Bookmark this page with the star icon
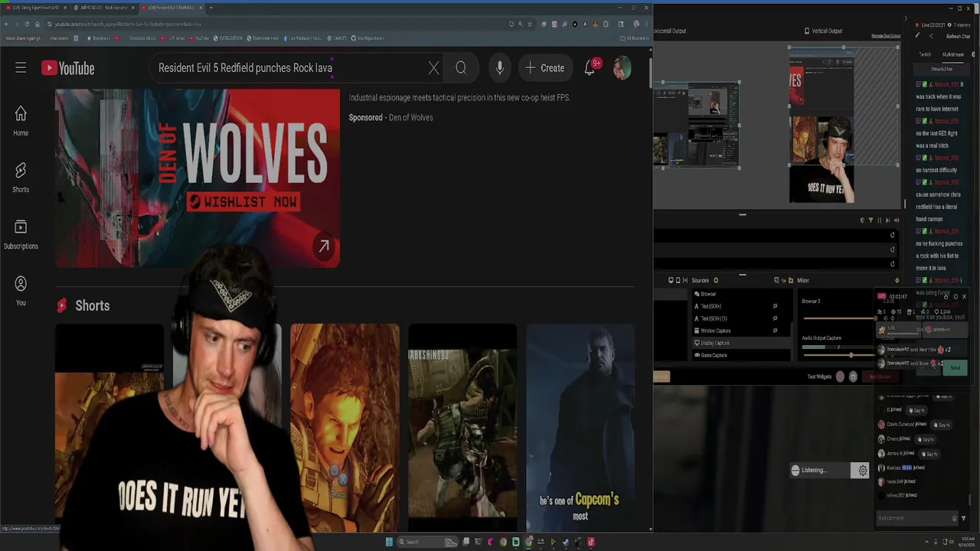The image size is (980, 551). (530, 24)
